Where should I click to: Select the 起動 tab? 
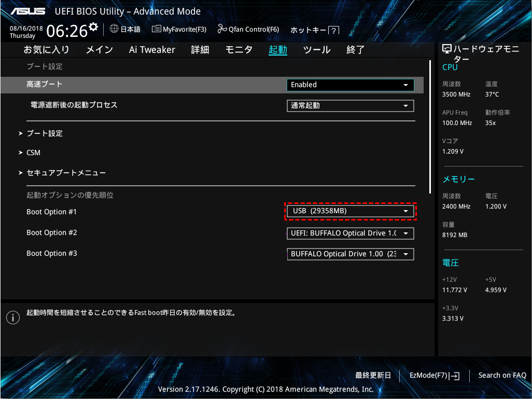278,50
